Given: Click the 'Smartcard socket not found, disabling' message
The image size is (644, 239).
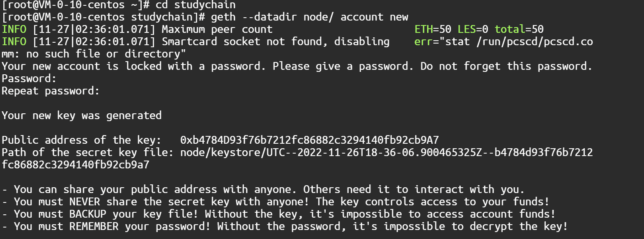Looking at the screenshot, I should coord(276,42).
